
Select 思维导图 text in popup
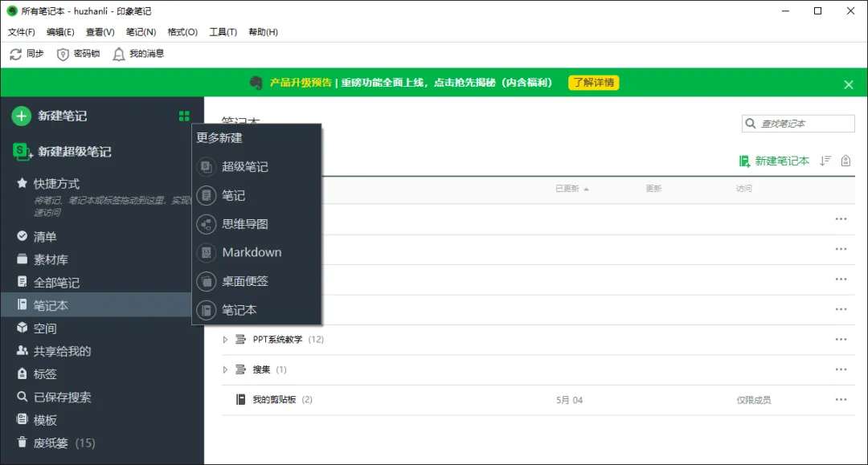coord(245,224)
